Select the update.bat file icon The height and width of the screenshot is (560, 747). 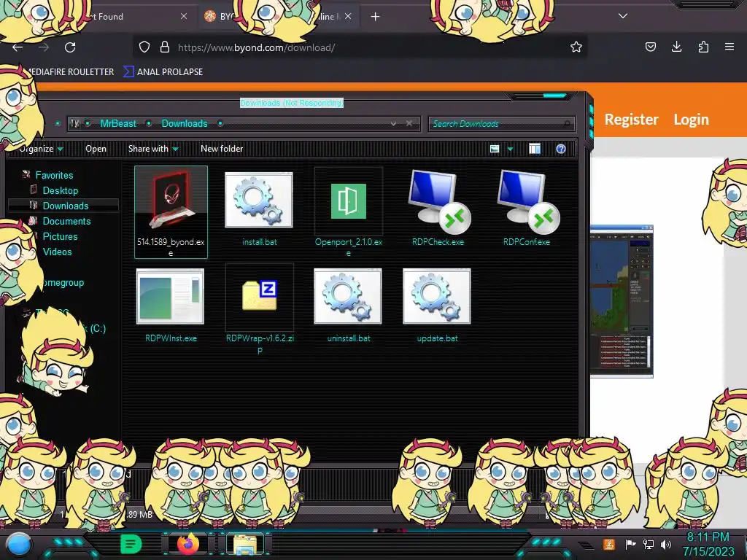coord(437,296)
